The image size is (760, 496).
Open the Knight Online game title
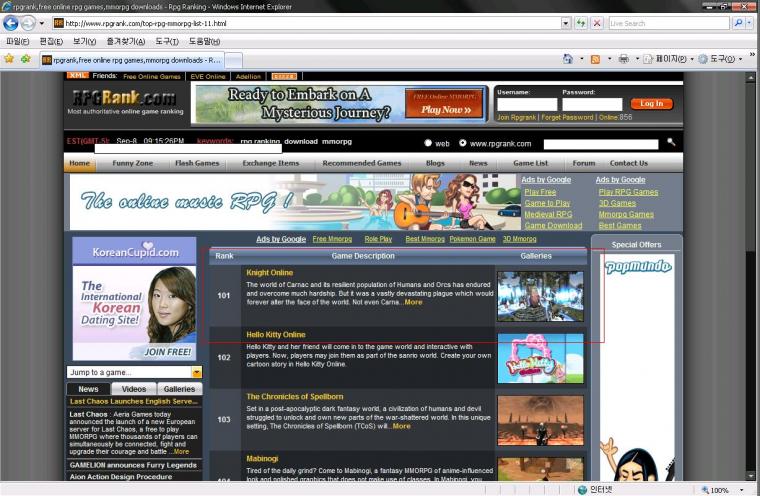pos(269,272)
